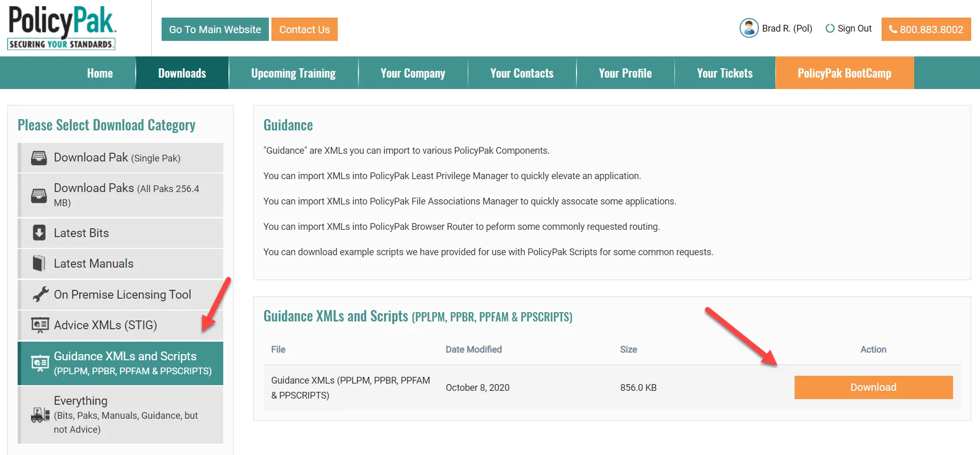The image size is (980, 455).
Task: Go to Upcoming Training tab
Action: (x=293, y=73)
